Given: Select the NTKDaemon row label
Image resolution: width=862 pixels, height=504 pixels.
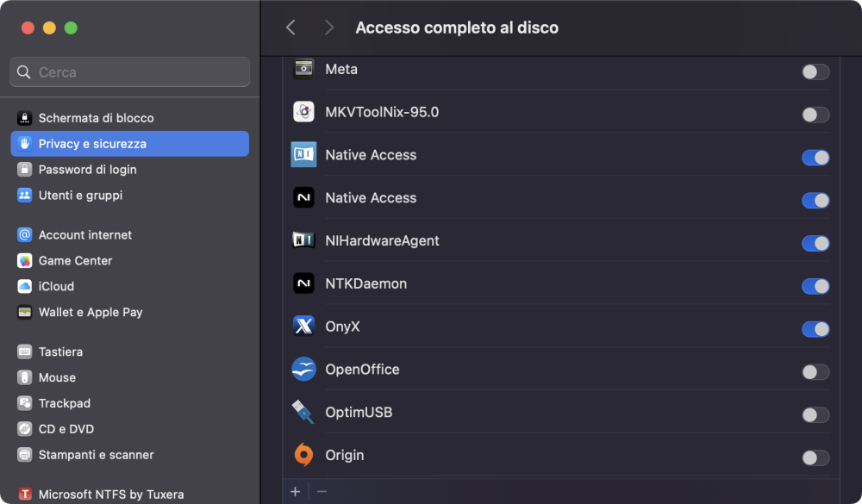Looking at the screenshot, I should point(366,283).
